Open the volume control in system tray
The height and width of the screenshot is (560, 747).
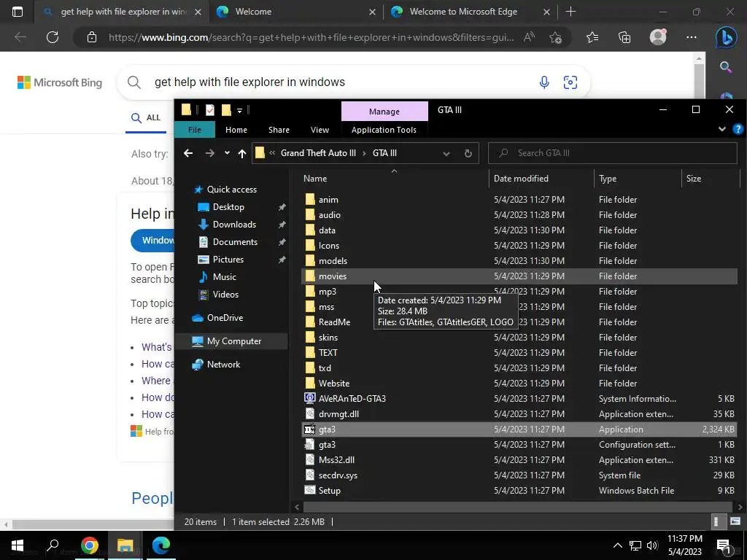[652, 545]
